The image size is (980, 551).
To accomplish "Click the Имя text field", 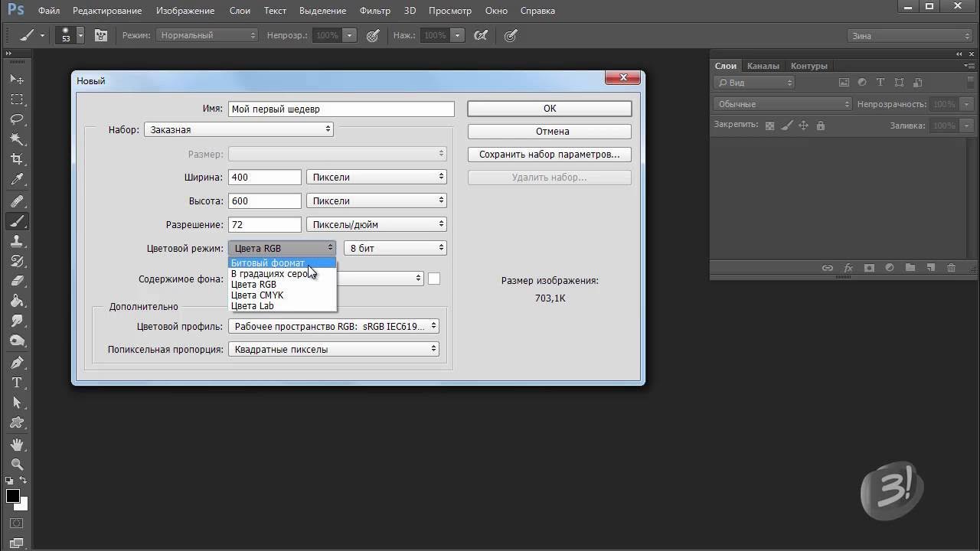I will pos(341,109).
